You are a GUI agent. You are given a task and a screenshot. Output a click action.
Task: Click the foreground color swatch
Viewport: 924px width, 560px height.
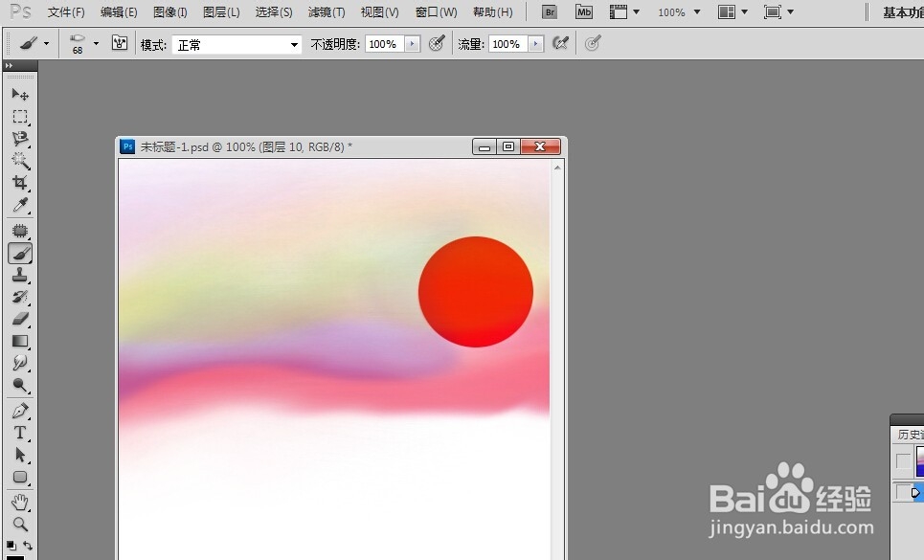pyautogui.click(x=15, y=557)
